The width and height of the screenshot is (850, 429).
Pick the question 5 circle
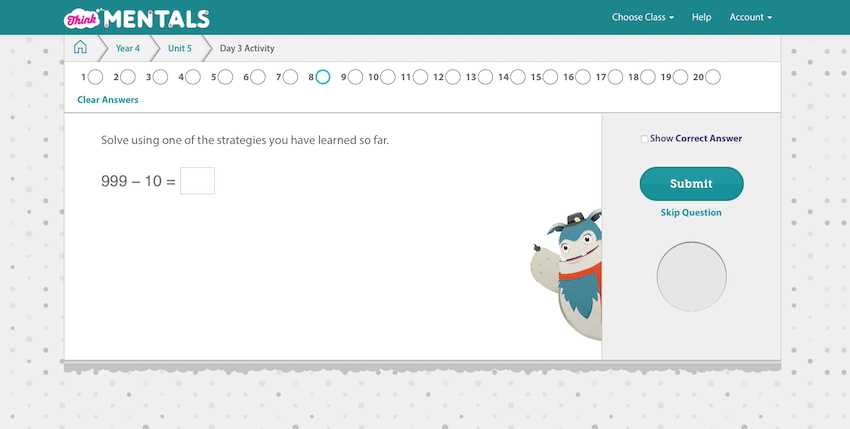[225, 77]
